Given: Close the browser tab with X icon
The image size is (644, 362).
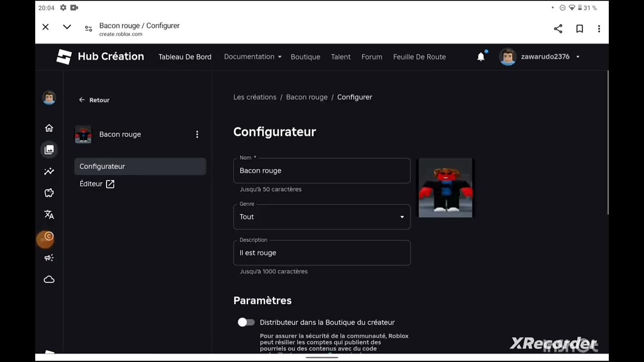Looking at the screenshot, I should click(45, 27).
